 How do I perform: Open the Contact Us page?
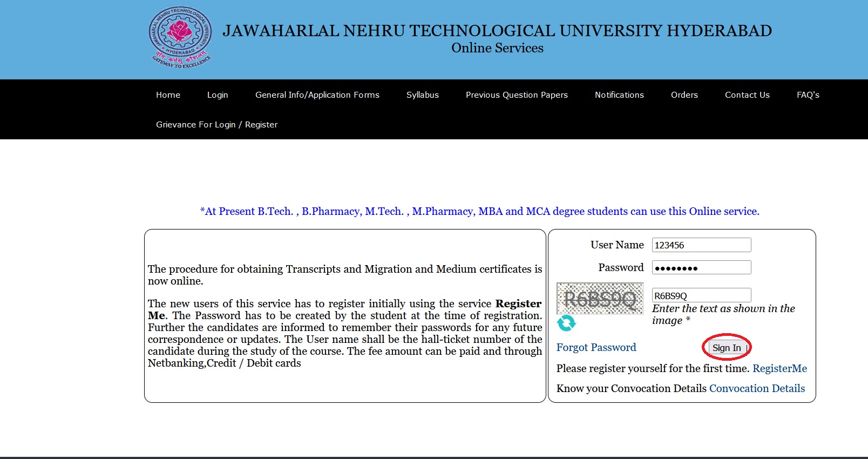(747, 95)
